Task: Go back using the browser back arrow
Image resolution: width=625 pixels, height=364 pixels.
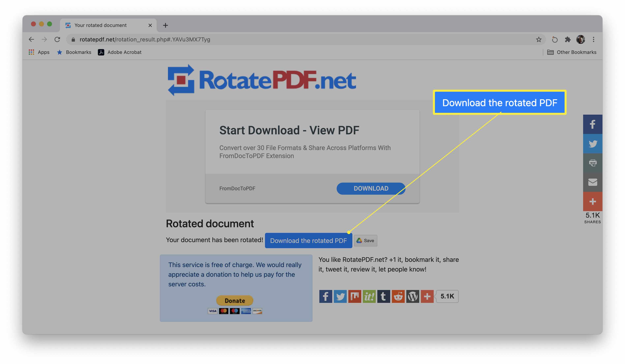Action: click(x=31, y=39)
